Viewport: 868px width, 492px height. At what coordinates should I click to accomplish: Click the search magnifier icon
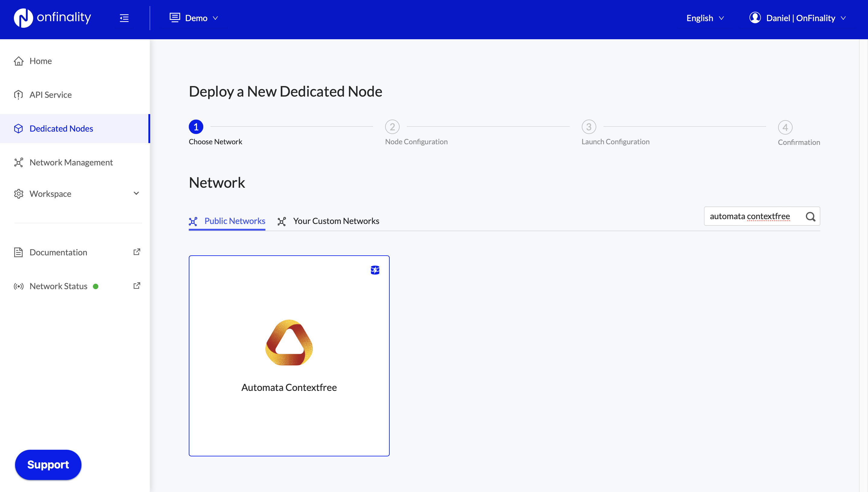(x=810, y=217)
